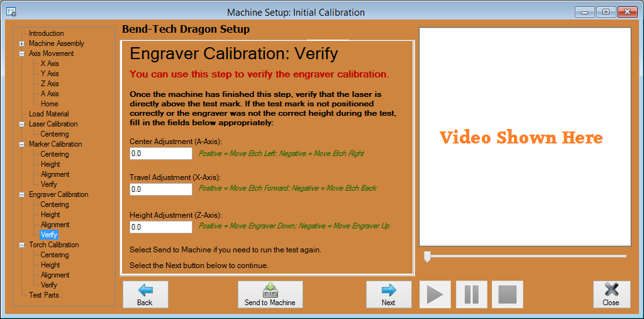The width and height of the screenshot is (644, 319).
Task: Open Height under Engraver Calibration
Action: 50,215
